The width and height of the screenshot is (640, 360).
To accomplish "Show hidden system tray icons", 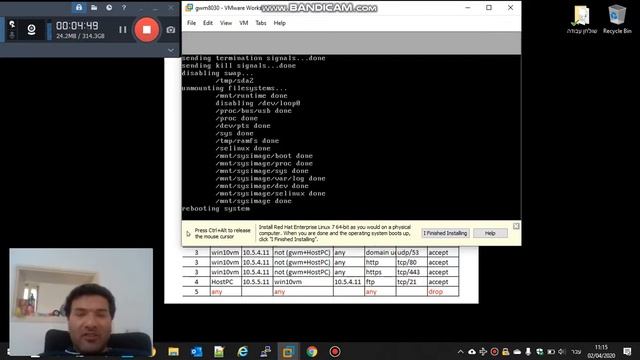I will coord(460,351).
